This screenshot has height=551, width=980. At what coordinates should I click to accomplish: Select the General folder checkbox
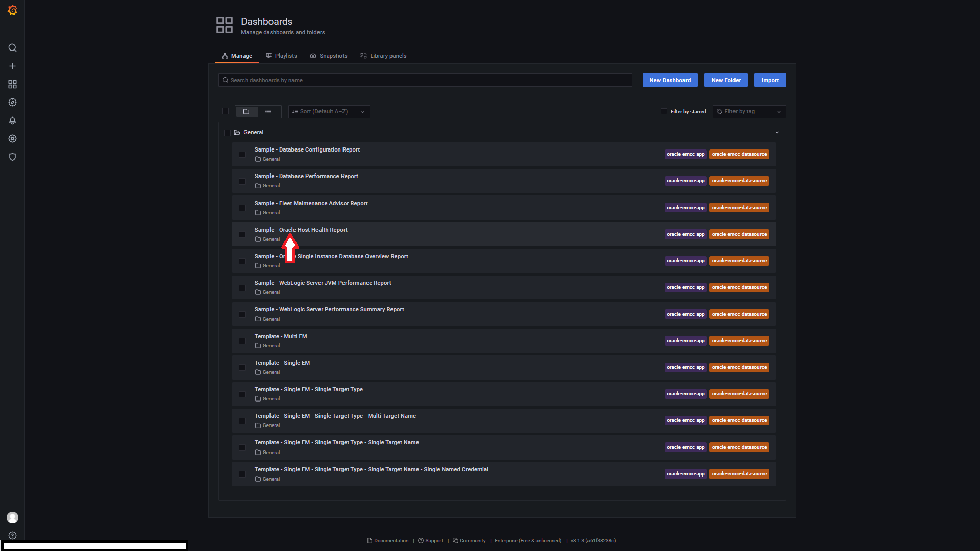pos(227,133)
